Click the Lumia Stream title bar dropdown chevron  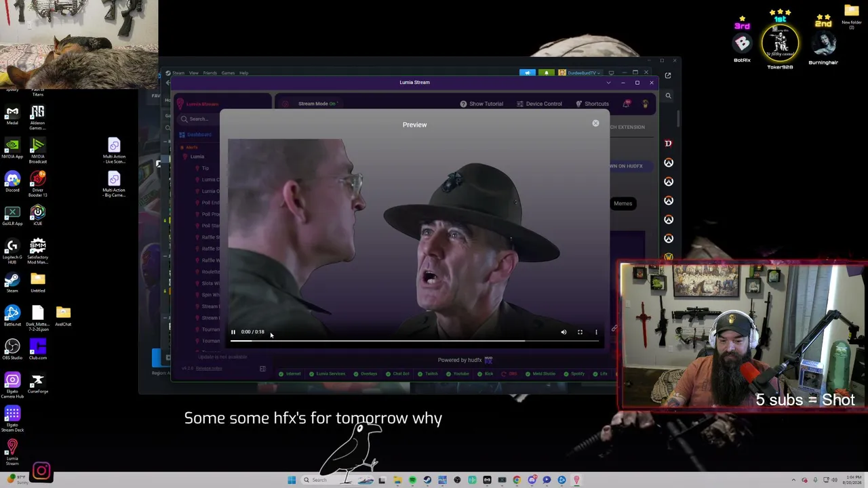608,83
